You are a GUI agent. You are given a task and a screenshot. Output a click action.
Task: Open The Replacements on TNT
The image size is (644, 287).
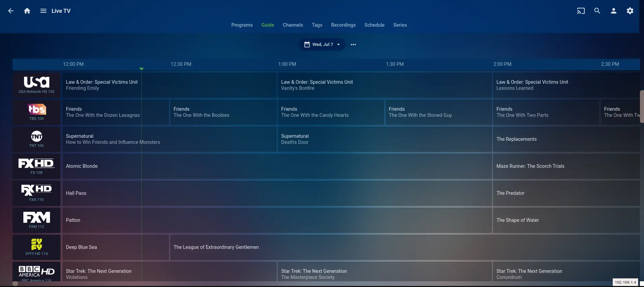click(566, 139)
